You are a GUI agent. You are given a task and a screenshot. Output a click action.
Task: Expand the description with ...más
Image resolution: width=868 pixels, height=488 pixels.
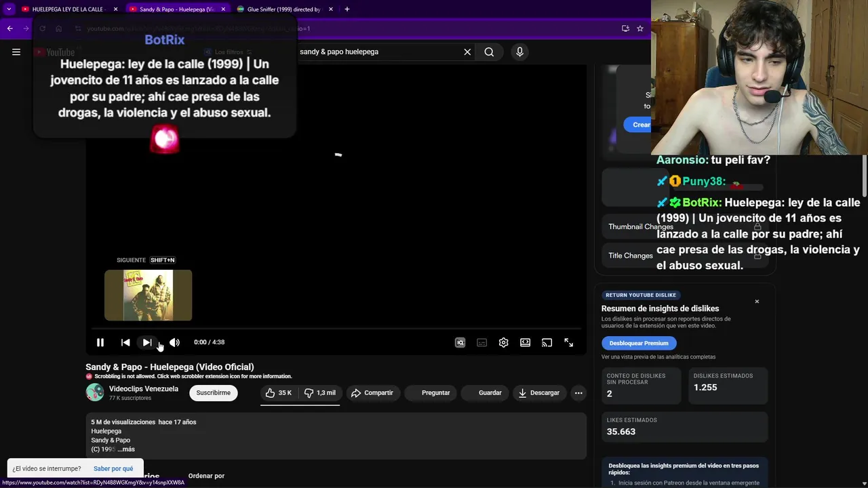(x=126, y=449)
